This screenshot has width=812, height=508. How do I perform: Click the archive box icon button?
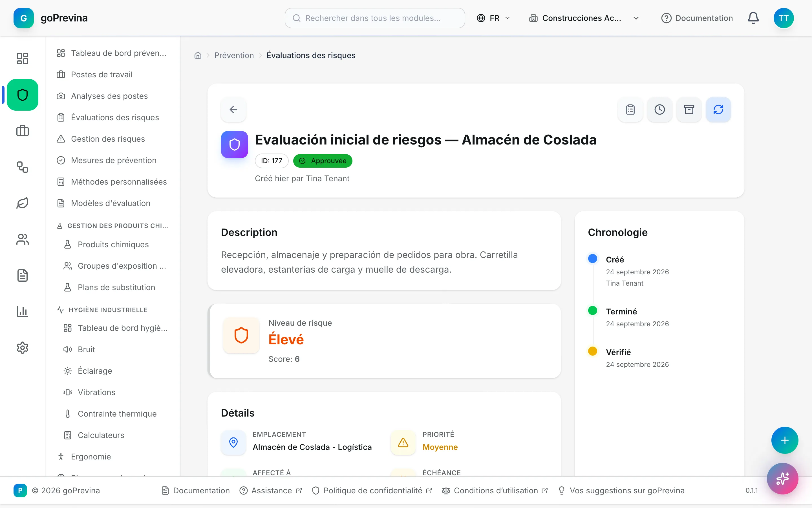click(x=689, y=110)
